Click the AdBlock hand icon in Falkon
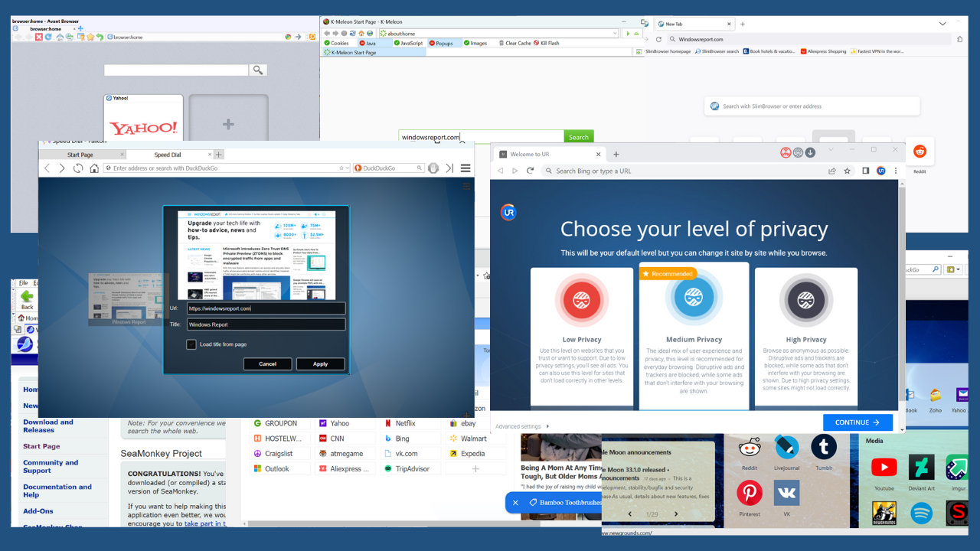 click(x=433, y=168)
